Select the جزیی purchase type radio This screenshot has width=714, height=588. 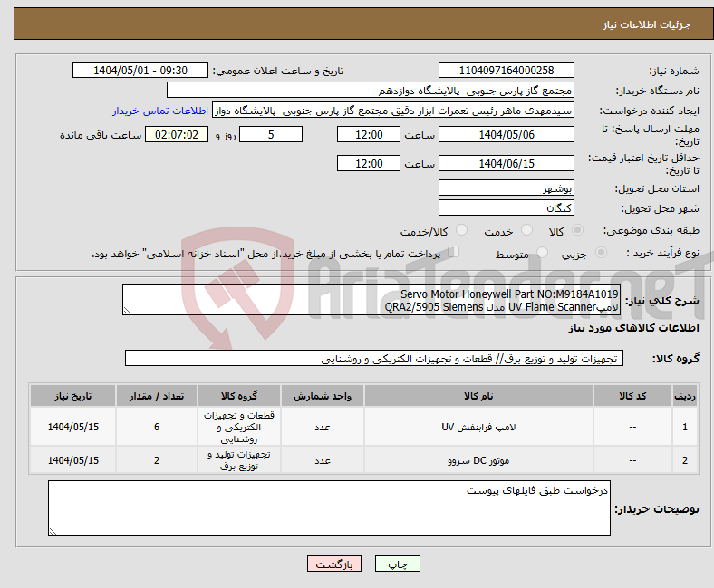click(601, 253)
